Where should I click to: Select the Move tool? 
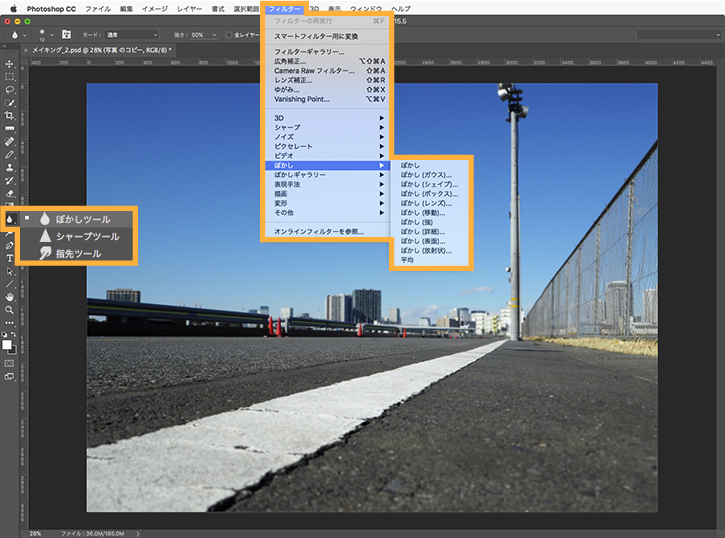tap(9, 64)
